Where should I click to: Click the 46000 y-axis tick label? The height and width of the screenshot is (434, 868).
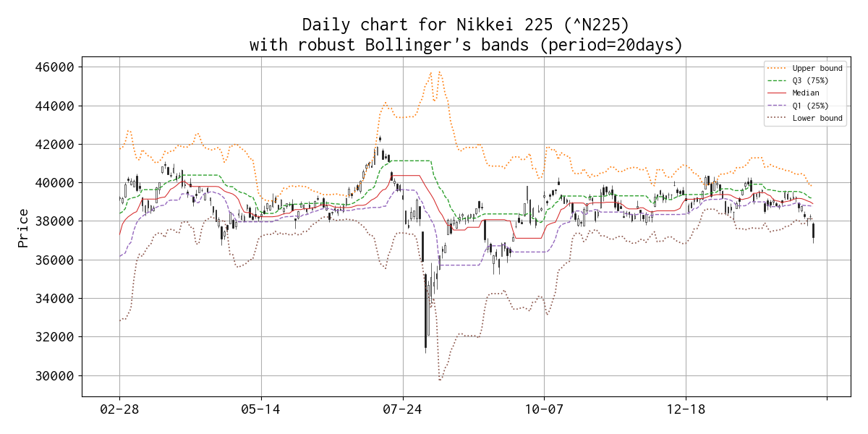coord(55,67)
